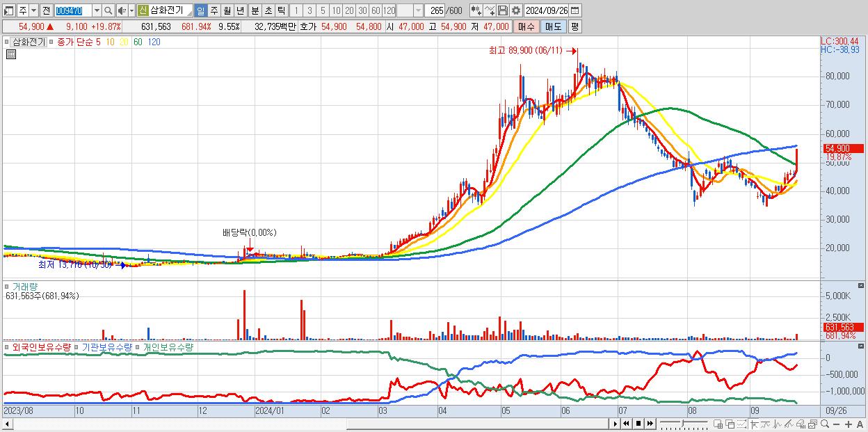Click the chart layout icon at far top-left

pyautogui.click(x=9, y=10)
